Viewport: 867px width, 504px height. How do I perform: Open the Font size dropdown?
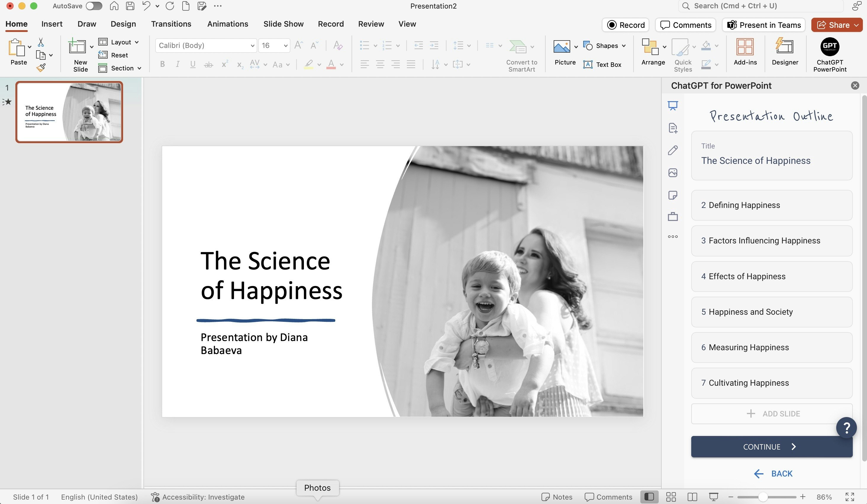pyautogui.click(x=286, y=46)
